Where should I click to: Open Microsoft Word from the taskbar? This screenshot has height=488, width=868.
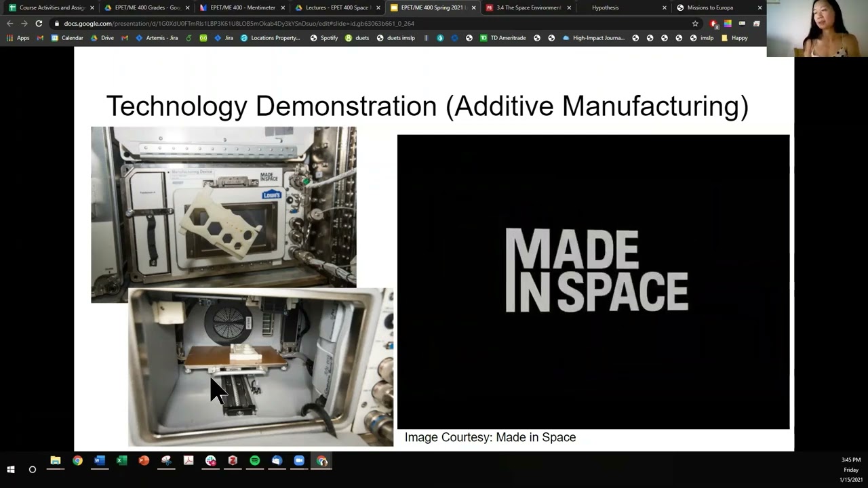pos(100,461)
